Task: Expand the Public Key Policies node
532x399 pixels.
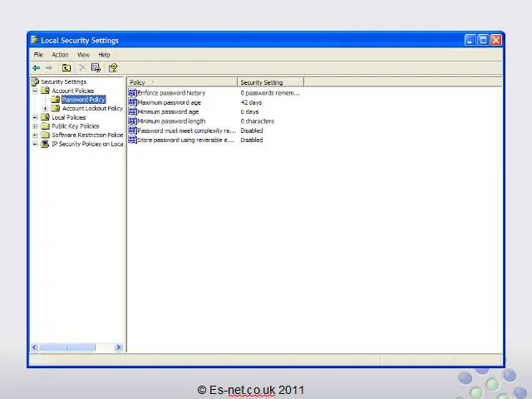Action: [35, 126]
